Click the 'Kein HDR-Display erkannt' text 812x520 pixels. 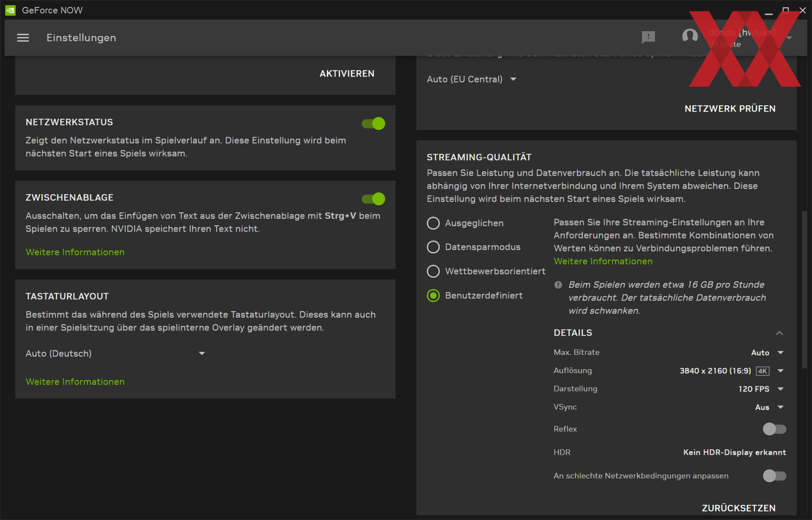click(x=735, y=452)
